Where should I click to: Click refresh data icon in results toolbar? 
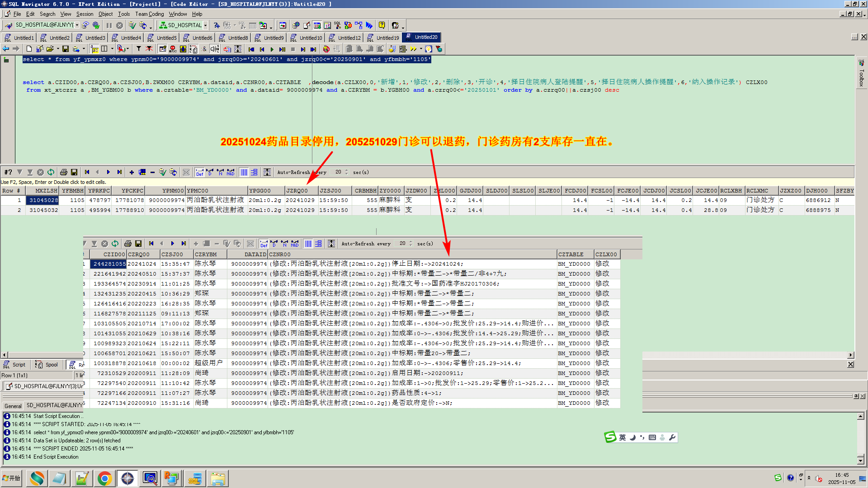pos(51,172)
